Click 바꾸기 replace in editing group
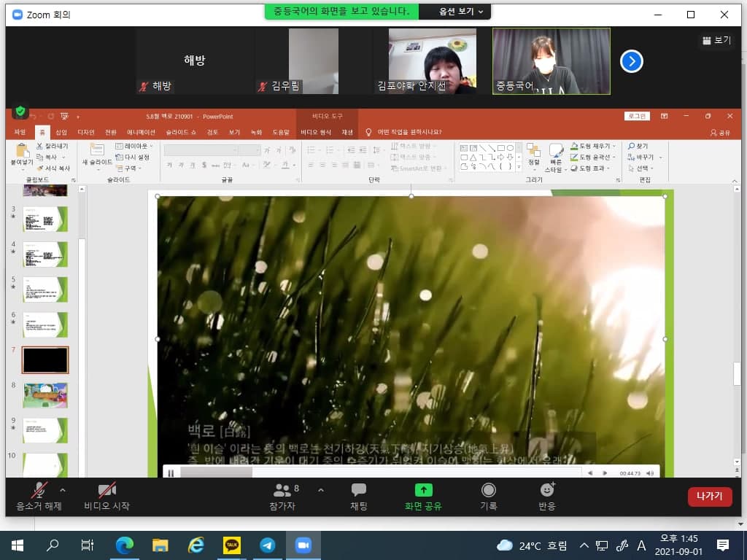Image resolution: width=747 pixels, height=560 pixels. point(645,157)
